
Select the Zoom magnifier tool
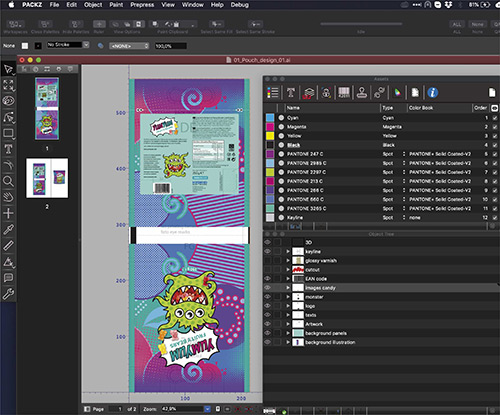[x=8, y=181]
